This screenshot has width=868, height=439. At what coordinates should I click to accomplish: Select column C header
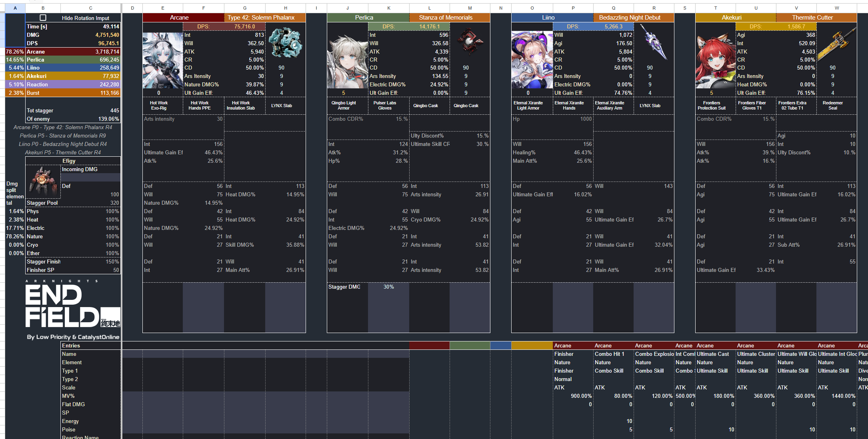tap(90, 8)
